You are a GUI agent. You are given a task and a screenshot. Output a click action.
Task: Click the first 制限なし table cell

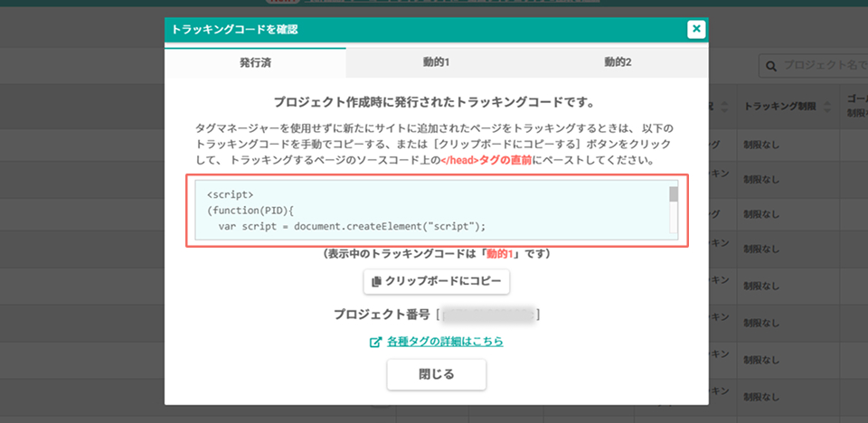(x=761, y=146)
